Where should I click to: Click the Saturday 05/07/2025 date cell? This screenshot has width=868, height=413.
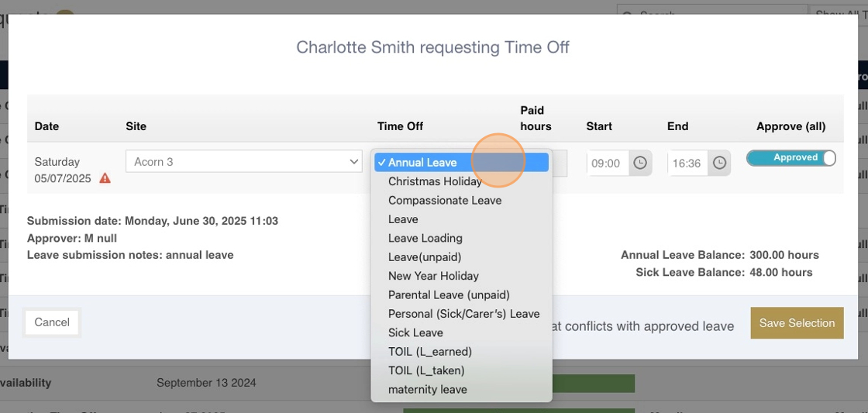tap(72, 170)
